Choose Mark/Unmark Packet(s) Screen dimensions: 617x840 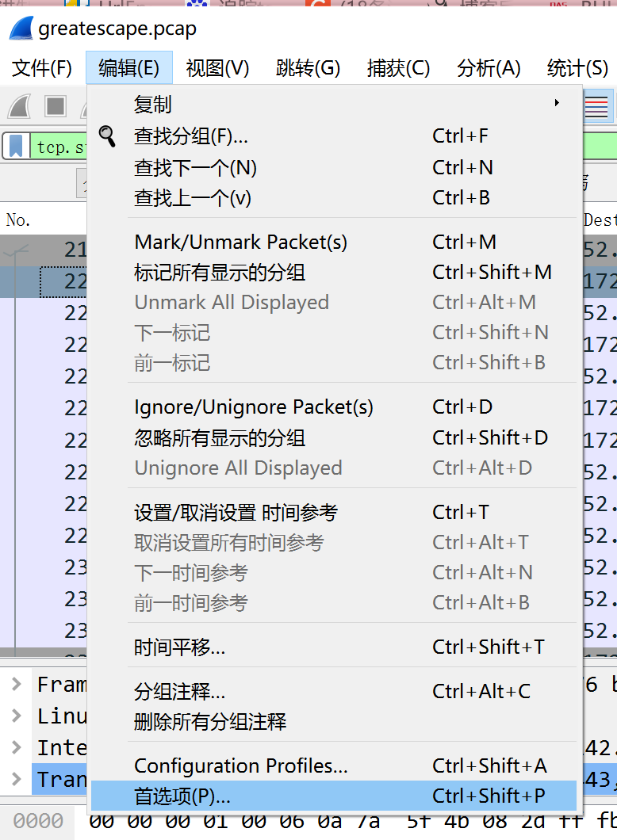click(x=333, y=242)
